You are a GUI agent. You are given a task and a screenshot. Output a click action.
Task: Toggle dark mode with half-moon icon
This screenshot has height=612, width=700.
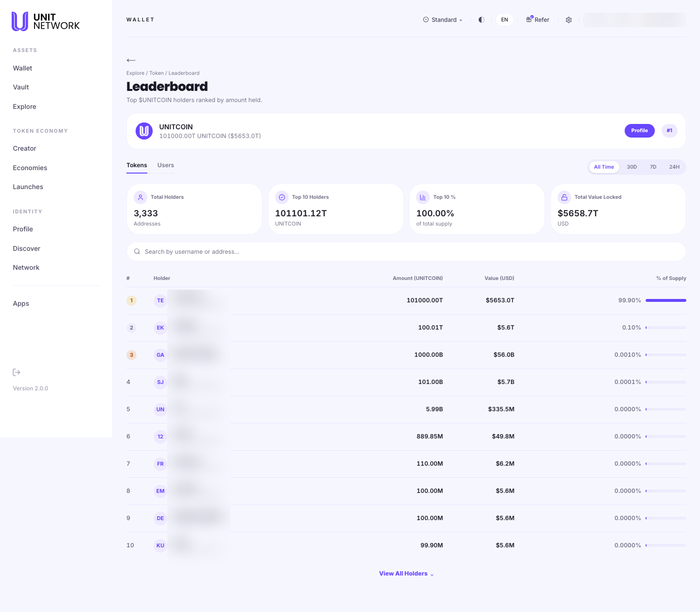coord(481,20)
